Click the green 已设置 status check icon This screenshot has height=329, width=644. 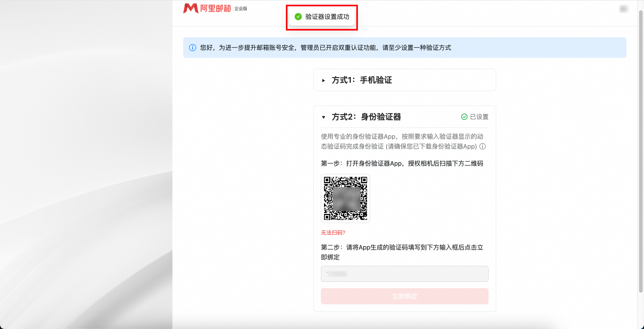464,117
